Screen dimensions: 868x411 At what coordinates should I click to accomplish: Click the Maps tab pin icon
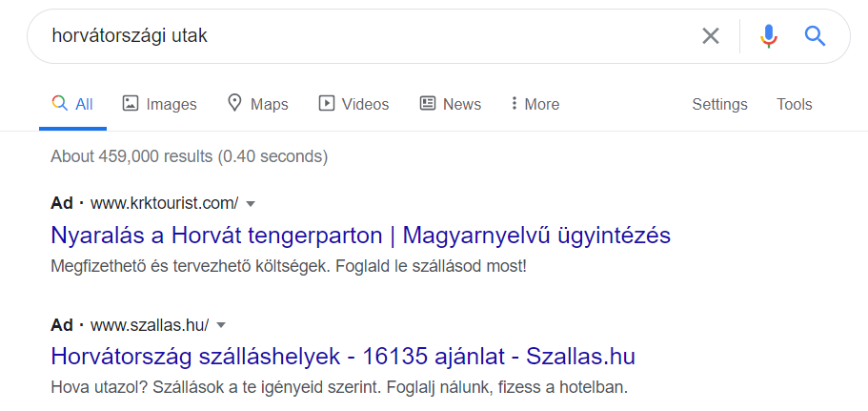234,103
